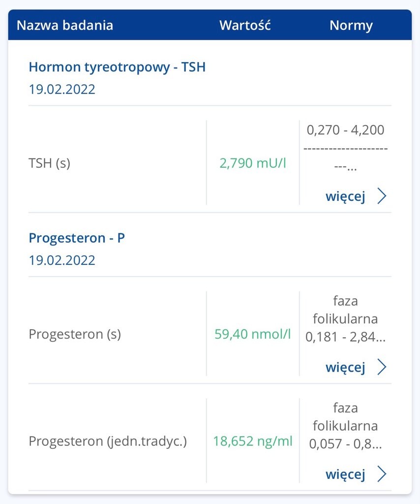Click the 59,40 nmol/l progesterone value
The width and height of the screenshot is (420, 504).
[x=253, y=334]
